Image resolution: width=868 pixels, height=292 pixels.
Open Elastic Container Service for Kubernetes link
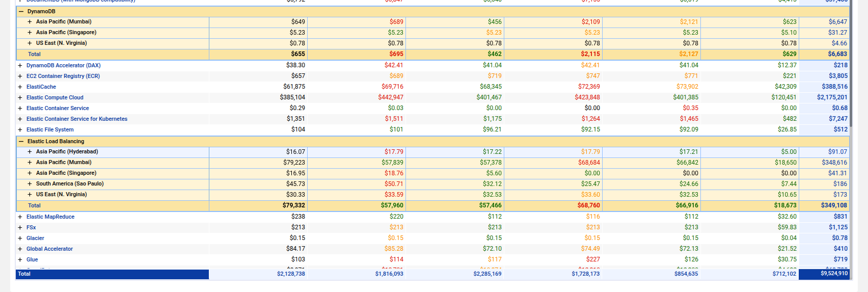[77, 119]
